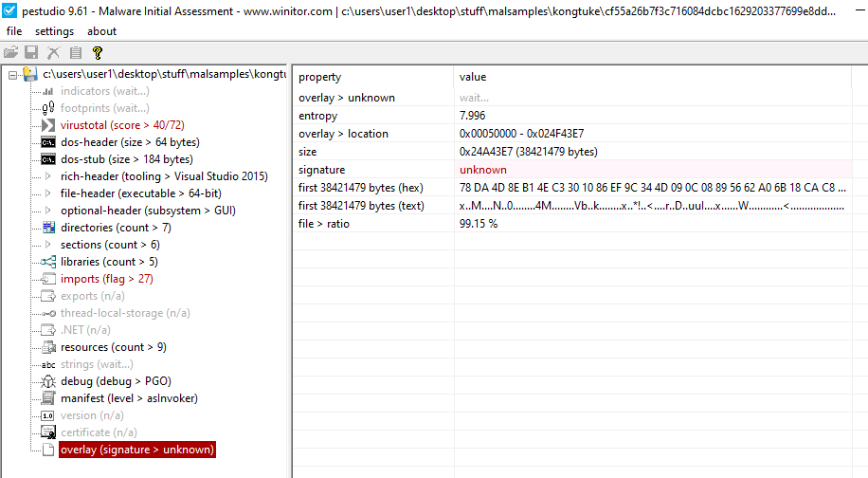868x478 pixels.
Task: Click the imports arrow-box icon
Action: tap(48, 279)
